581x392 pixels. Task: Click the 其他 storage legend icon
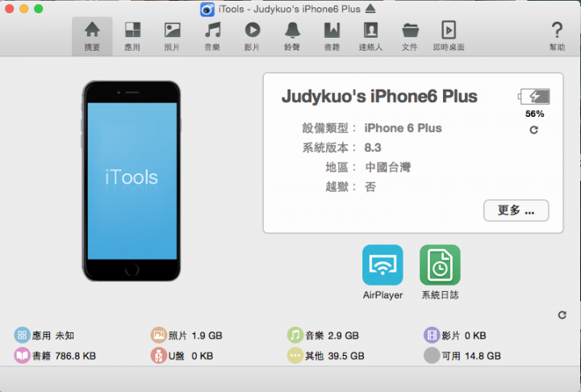pos(295,356)
